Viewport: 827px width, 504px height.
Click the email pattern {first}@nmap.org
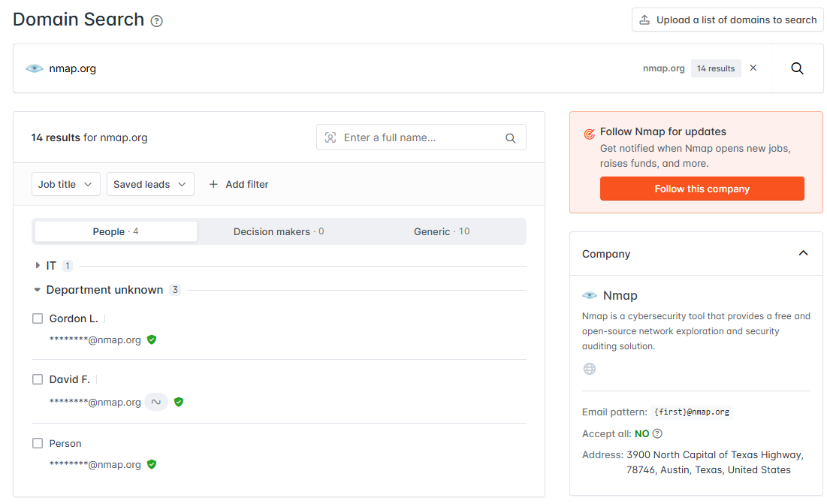coord(692,412)
